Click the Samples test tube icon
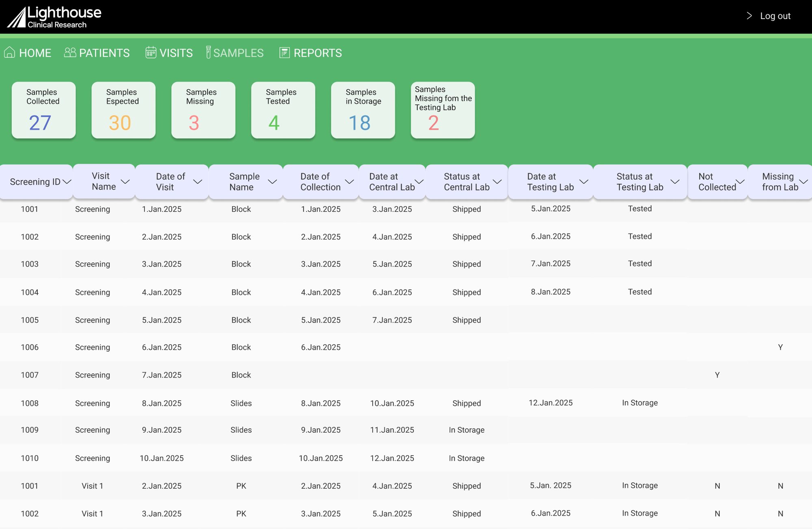This screenshot has height=529, width=812. (x=208, y=52)
